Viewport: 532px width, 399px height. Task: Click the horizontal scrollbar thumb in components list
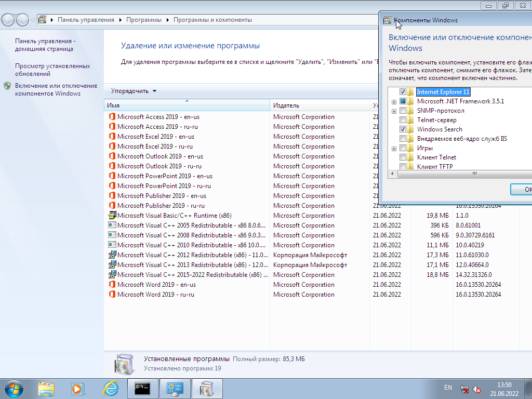click(x=465, y=174)
